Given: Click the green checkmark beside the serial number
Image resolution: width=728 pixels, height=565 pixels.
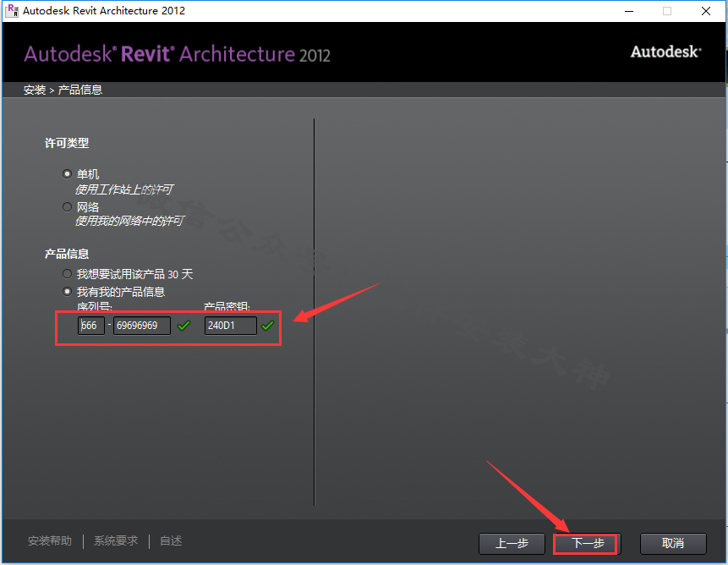Looking at the screenshot, I should pyautogui.click(x=183, y=326).
